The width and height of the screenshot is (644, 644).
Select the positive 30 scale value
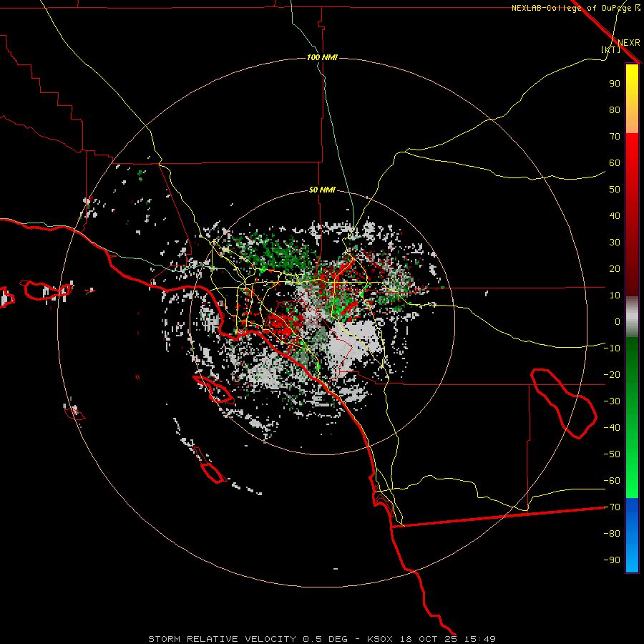(615, 243)
